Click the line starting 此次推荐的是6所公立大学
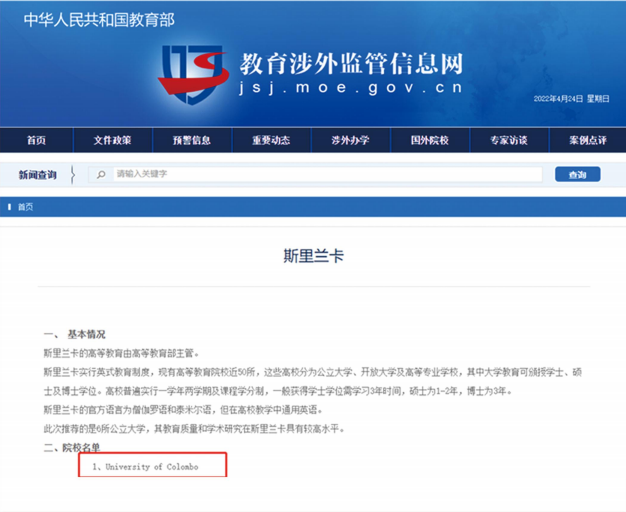Viewport: 626px width, 512px height. (x=194, y=429)
